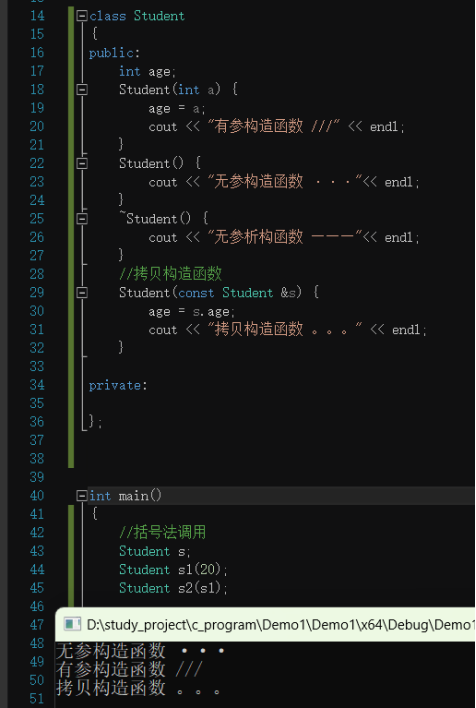This screenshot has width=476, height=708.
Task: Click the 'age = a;' assignment line
Action: click(177, 109)
